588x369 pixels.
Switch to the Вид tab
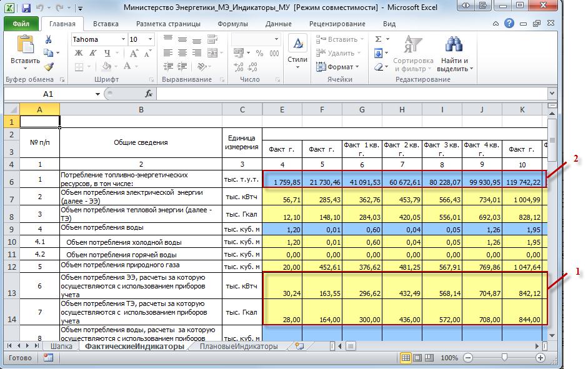(389, 24)
